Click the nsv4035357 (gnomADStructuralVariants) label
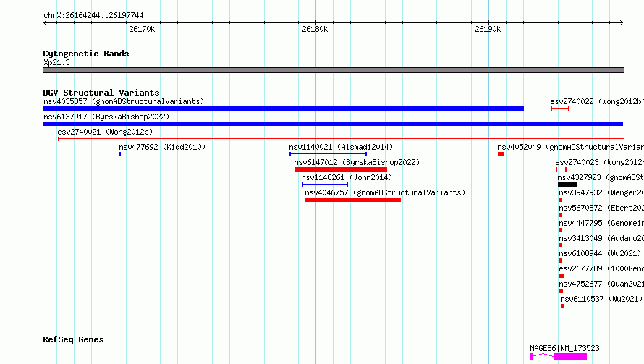This screenshot has width=644, height=364. [124, 101]
